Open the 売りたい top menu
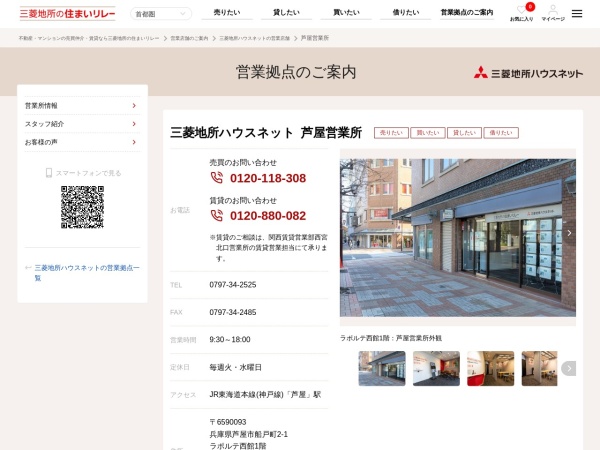The width and height of the screenshot is (600, 450). coord(227,13)
